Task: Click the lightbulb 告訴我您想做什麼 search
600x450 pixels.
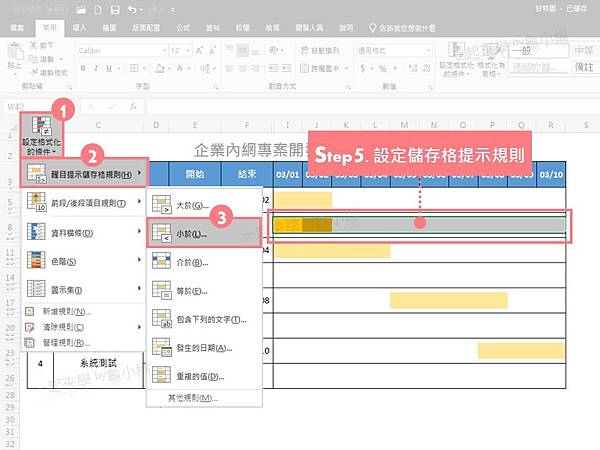Action: coord(402,28)
